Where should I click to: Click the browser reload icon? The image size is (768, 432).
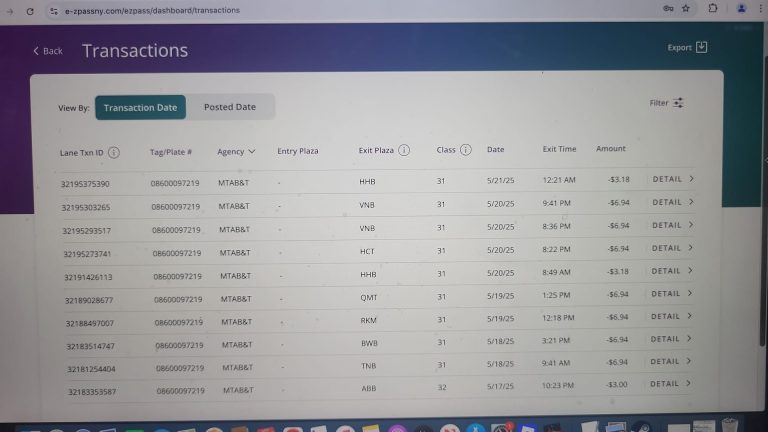(x=30, y=10)
